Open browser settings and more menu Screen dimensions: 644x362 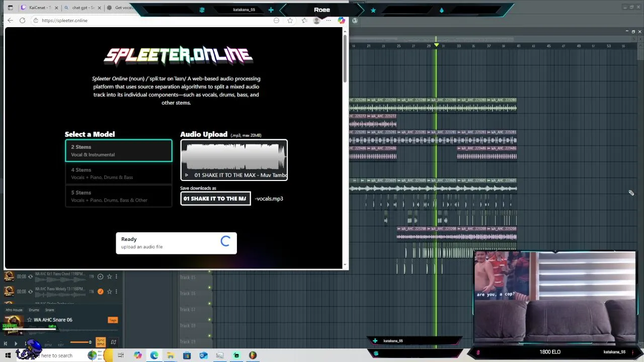329,21
